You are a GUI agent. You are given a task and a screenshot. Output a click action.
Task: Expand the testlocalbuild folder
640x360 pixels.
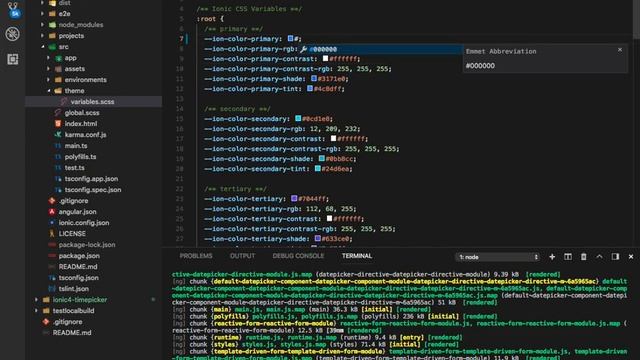tap(36, 311)
